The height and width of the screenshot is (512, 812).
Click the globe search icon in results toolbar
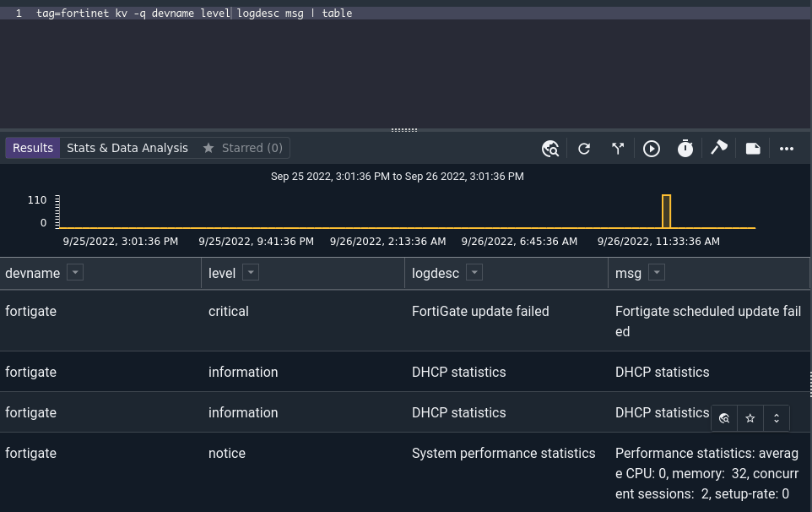[x=550, y=149]
